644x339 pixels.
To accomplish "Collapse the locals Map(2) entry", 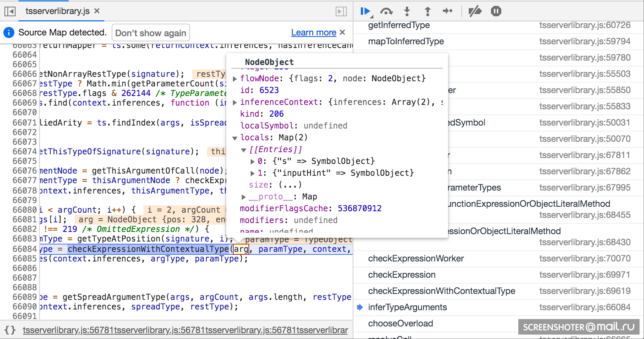I will pyautogui.click(x=235, y=138).
